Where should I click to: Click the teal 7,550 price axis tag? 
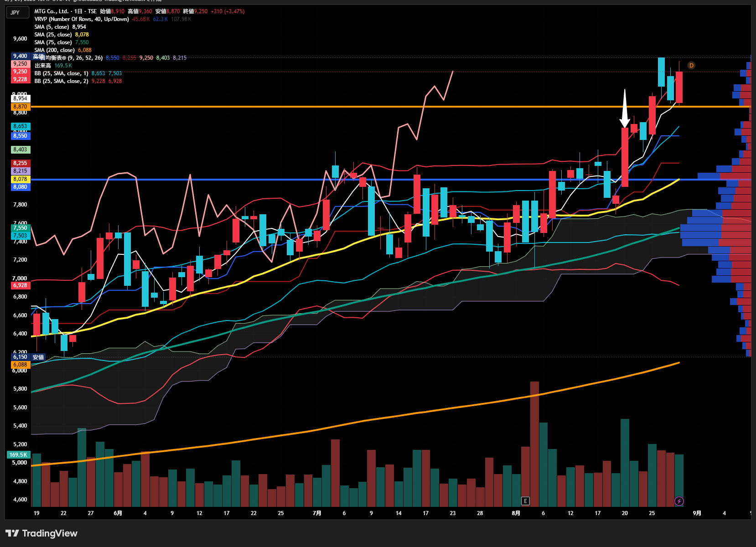pos(21,228)
